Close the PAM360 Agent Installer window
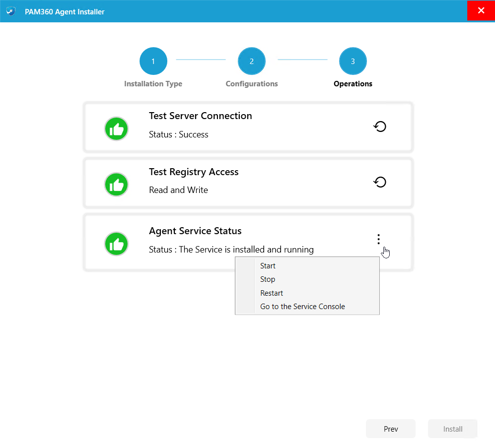This screenshot has width=495, height=448. (481, 10)
